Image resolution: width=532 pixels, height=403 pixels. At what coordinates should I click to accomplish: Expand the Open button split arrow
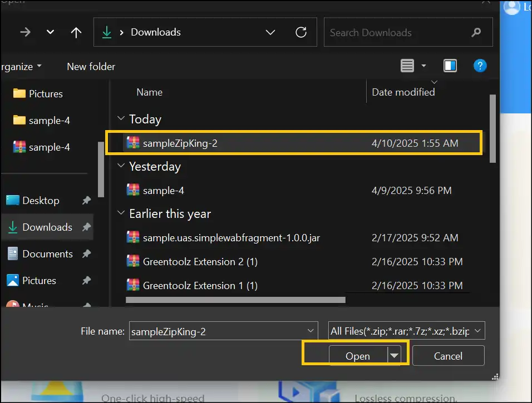(x=394, y=356)
